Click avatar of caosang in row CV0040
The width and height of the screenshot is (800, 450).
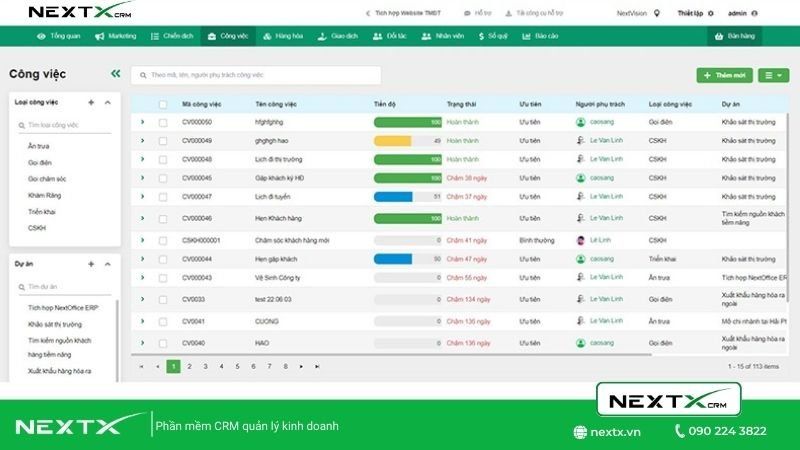[581, 343]
